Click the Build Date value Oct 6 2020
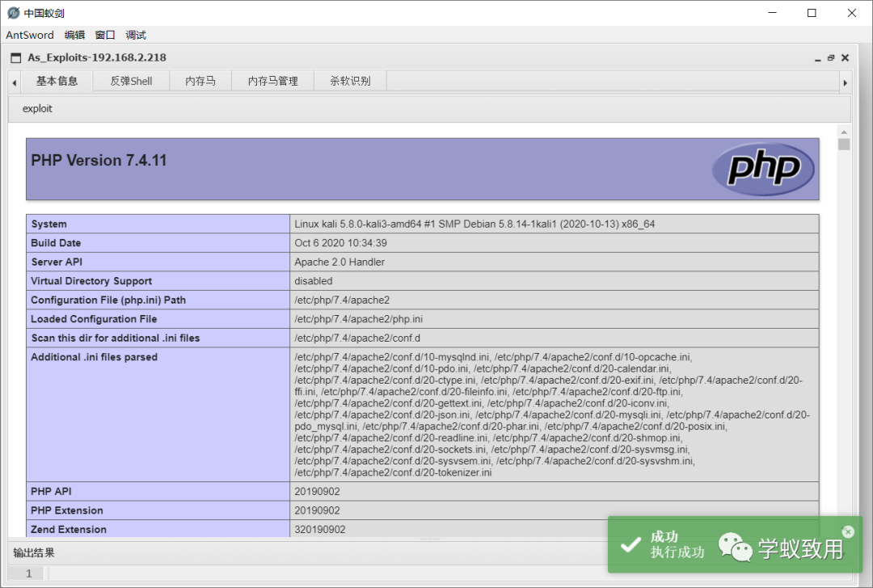Viewport: 873px width, 588px height. coord(341,243)
